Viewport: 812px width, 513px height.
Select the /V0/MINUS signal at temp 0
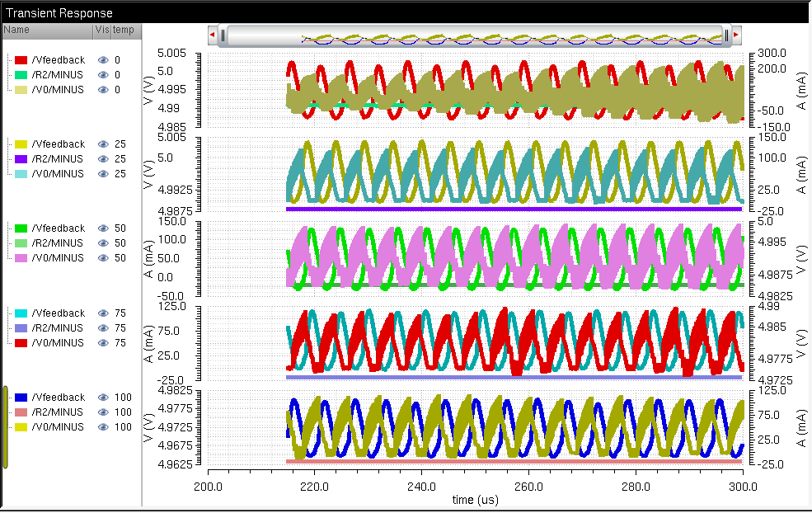tap(58, 90)
